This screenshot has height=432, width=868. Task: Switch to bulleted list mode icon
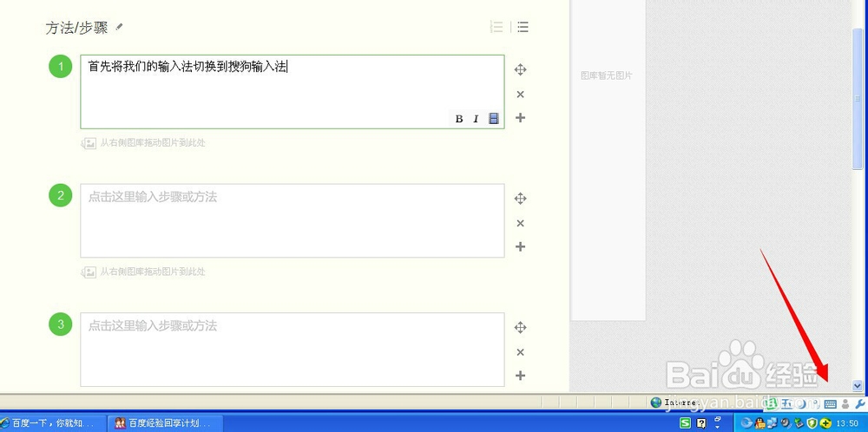point(523,27)
